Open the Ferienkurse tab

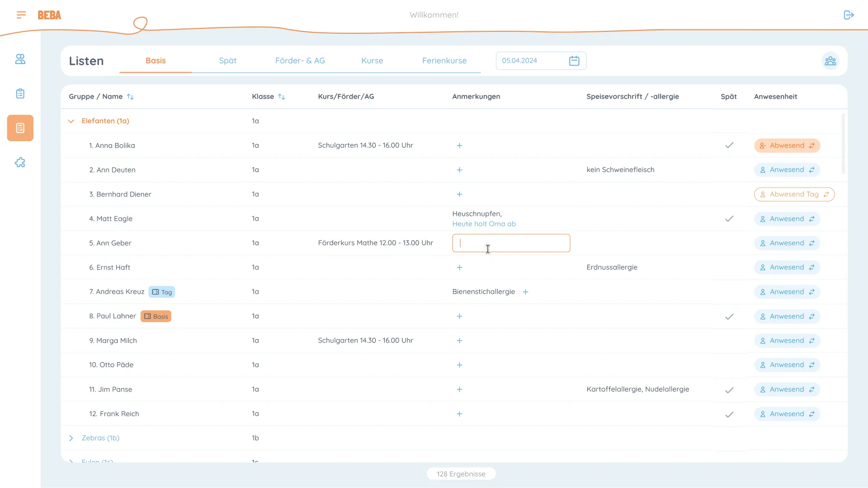pos(445,61)
